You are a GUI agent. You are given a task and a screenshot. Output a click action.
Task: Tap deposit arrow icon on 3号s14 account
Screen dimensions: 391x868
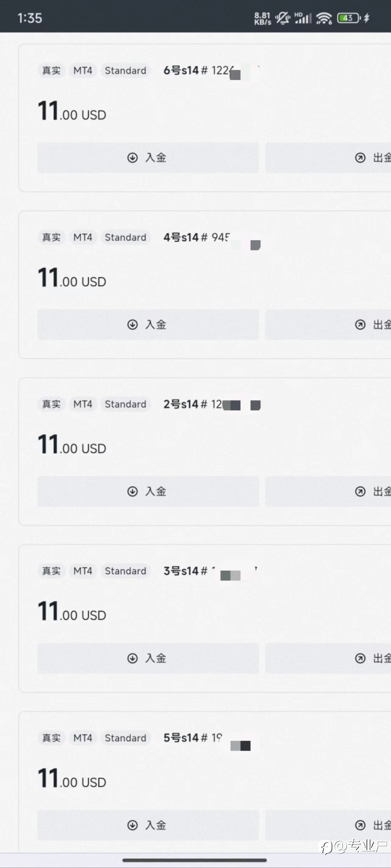[x=132, y=658]
